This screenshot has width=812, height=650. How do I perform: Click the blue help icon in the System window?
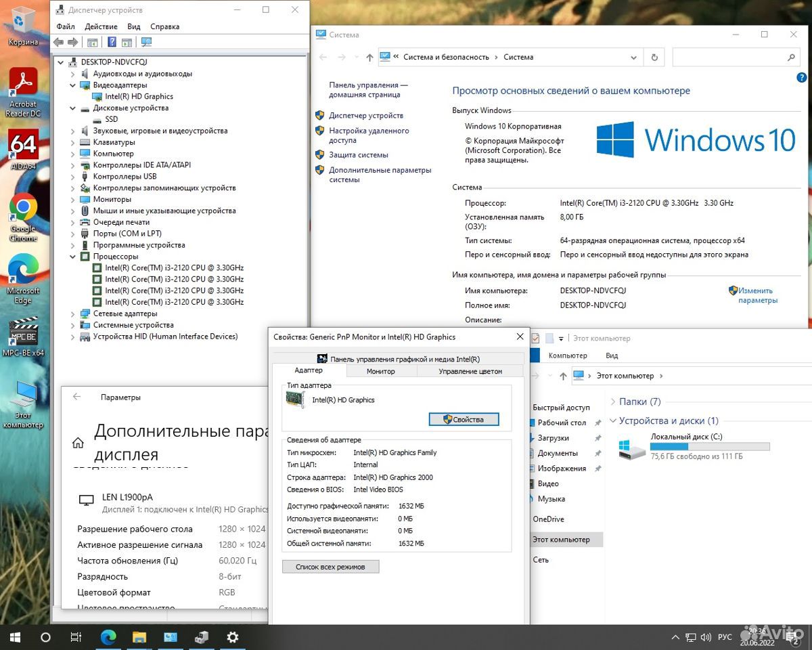[802, 79]
